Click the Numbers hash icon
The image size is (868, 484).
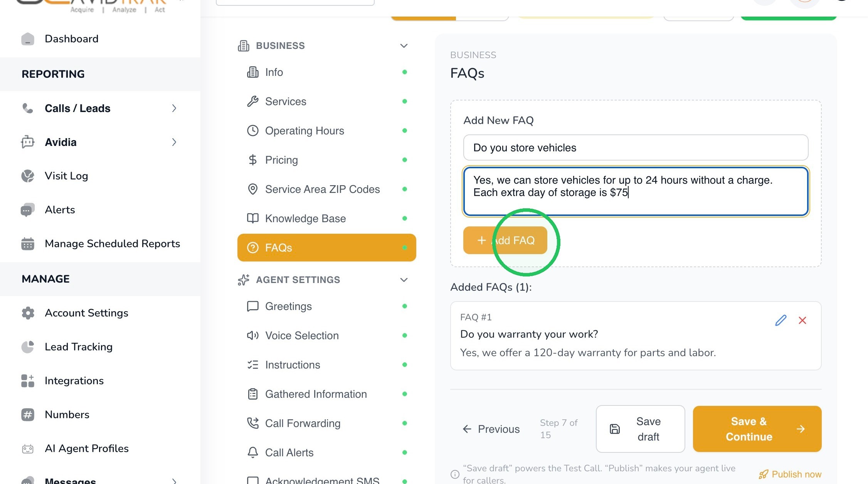click(28, 415)
